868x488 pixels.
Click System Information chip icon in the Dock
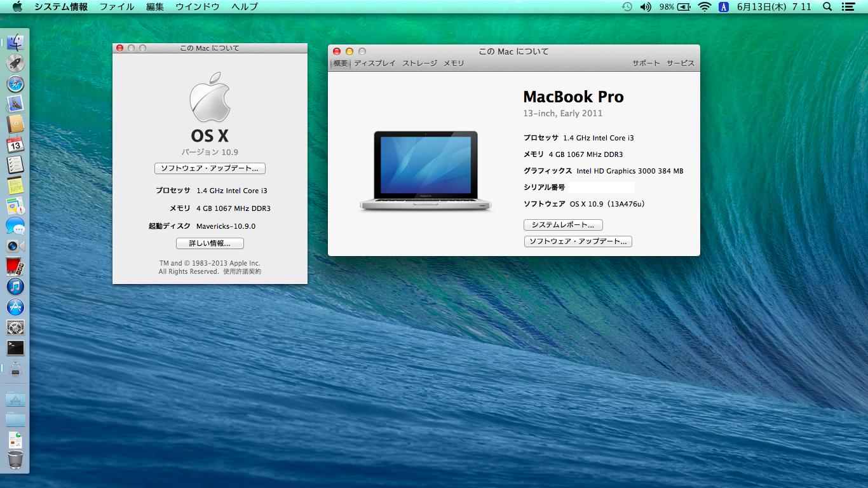(15, 368)
